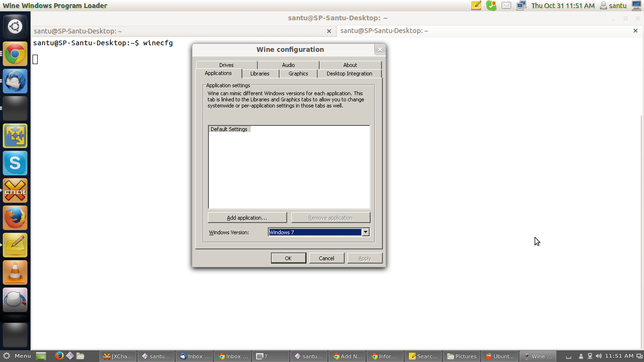Open the network computers indicator in top panel
The width and height of the screenshot is (644, 362).
point(521,6)
